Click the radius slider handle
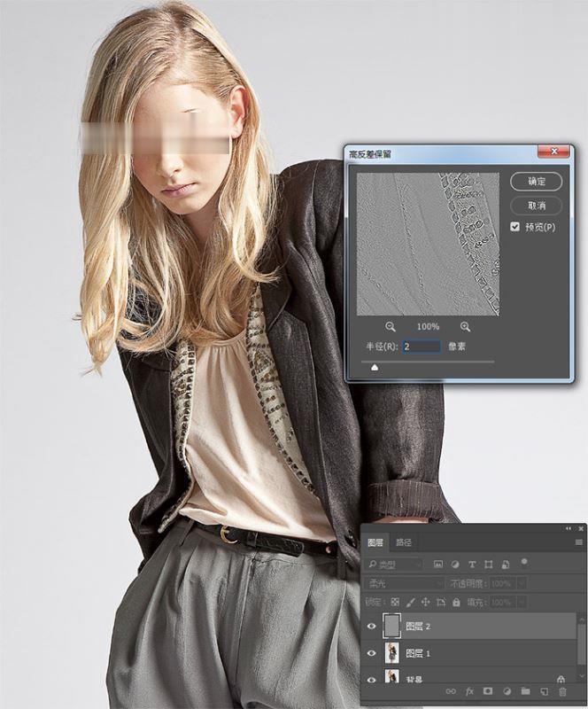Screen dimensions: 588x709 375,368
